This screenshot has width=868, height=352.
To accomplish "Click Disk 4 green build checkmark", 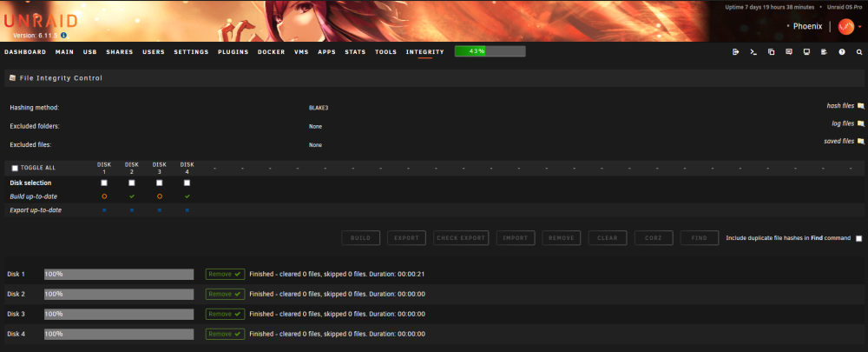I will (x=187, y=196).
